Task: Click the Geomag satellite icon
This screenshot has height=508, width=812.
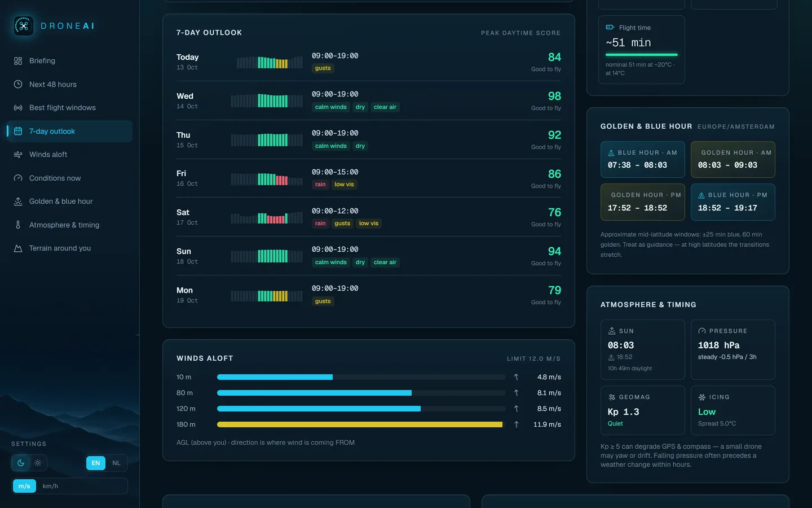Action: coord(612,397)
